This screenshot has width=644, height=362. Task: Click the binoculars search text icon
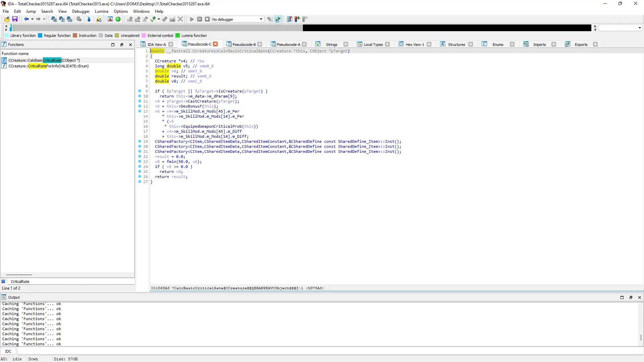pyautogui.click(x=62, y=19)
